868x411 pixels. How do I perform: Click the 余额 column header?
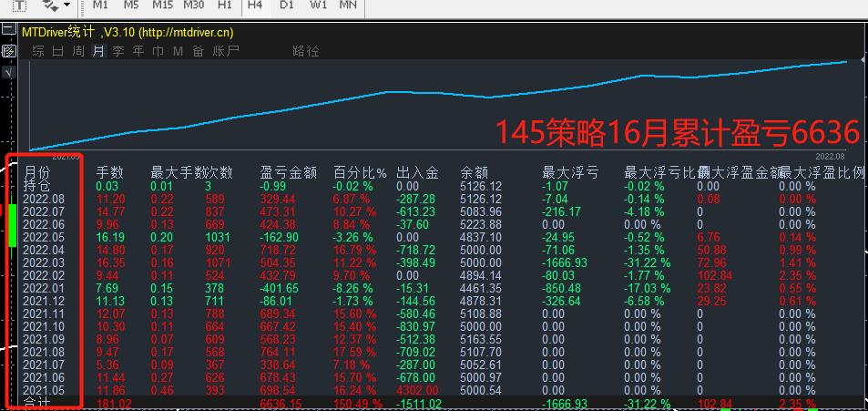point(474,172)
